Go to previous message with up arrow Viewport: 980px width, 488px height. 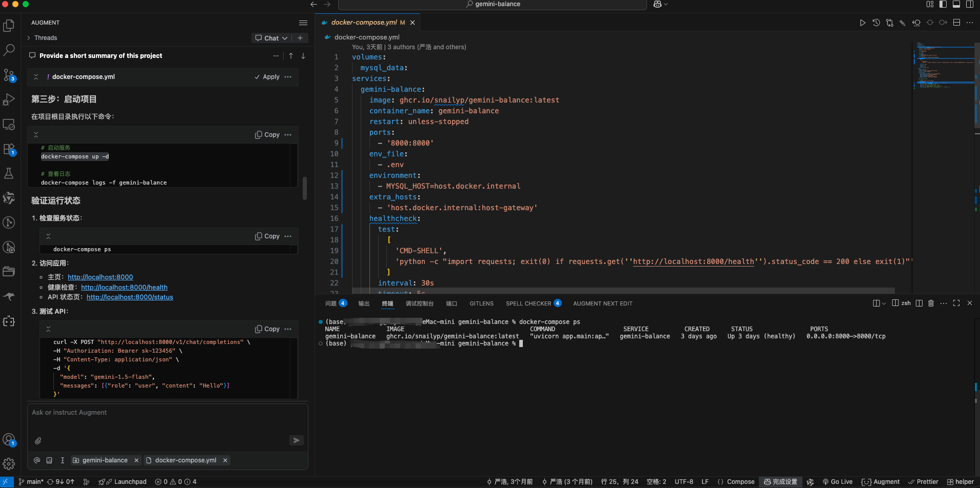point(291,56)
